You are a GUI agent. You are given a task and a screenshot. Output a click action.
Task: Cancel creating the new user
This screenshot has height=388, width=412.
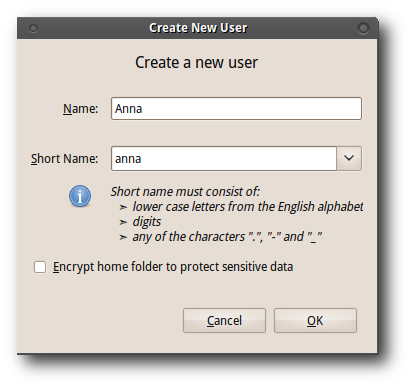[x=224, y=320]
